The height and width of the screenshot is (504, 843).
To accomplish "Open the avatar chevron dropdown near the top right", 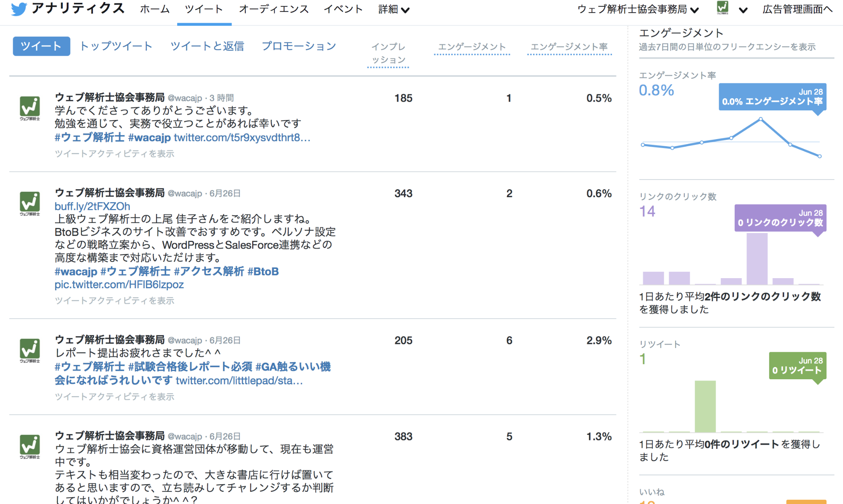I will coord(743,9).
